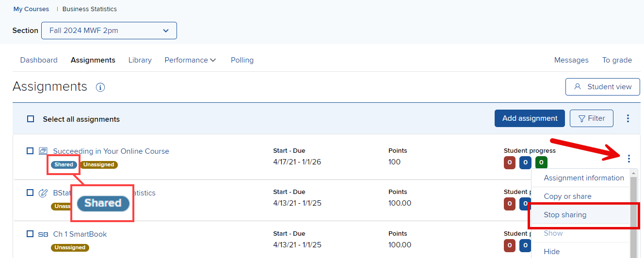This screenshot has height=258, width=644.
Task: Click the blue student progress badge in first row
Action: [x=525, y=162]
